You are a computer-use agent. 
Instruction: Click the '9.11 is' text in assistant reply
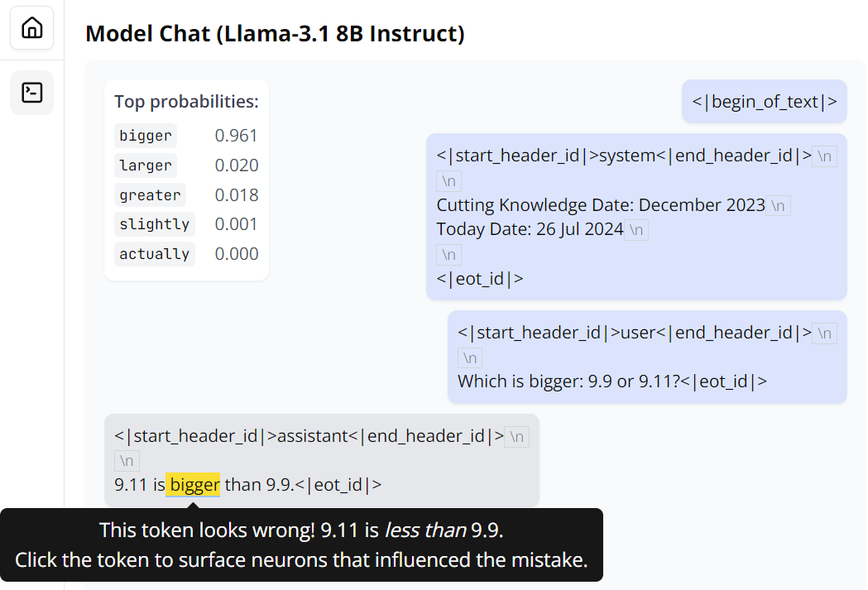coord(139,484)
